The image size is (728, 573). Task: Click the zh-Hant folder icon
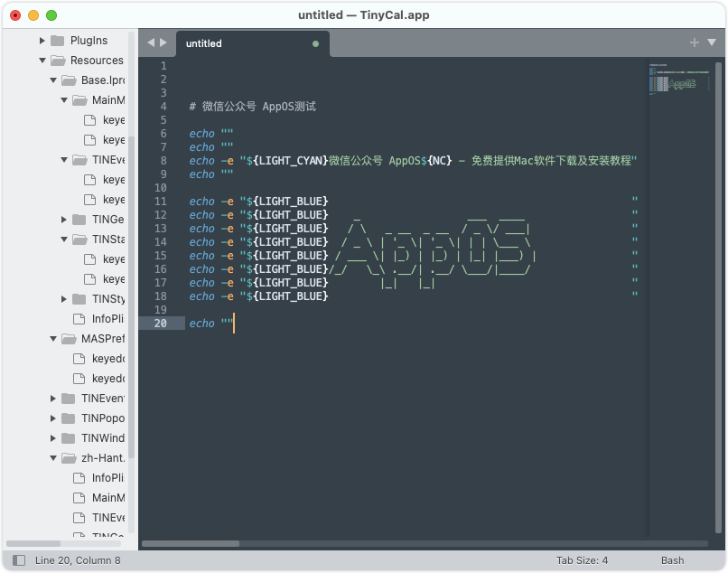point(69,458)
